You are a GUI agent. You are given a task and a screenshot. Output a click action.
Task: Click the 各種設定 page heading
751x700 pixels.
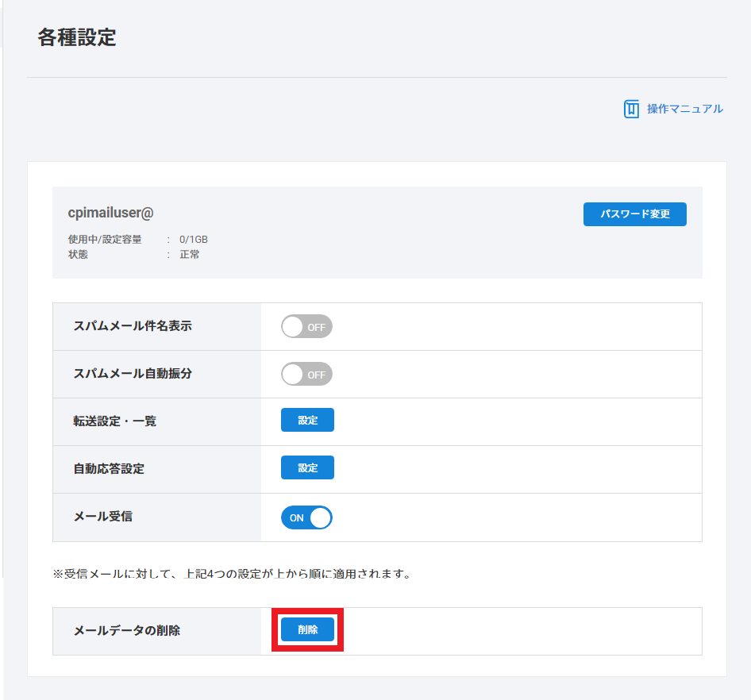77,37
